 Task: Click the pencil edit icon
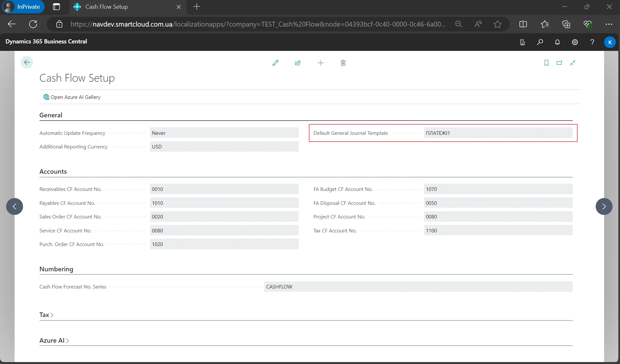[275, 63]
